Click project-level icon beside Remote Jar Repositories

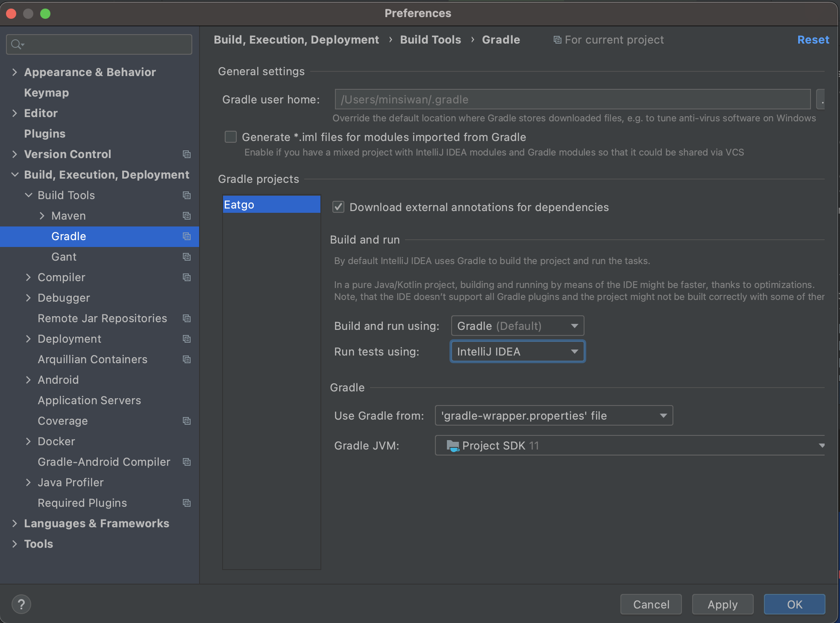pos(187,318)
